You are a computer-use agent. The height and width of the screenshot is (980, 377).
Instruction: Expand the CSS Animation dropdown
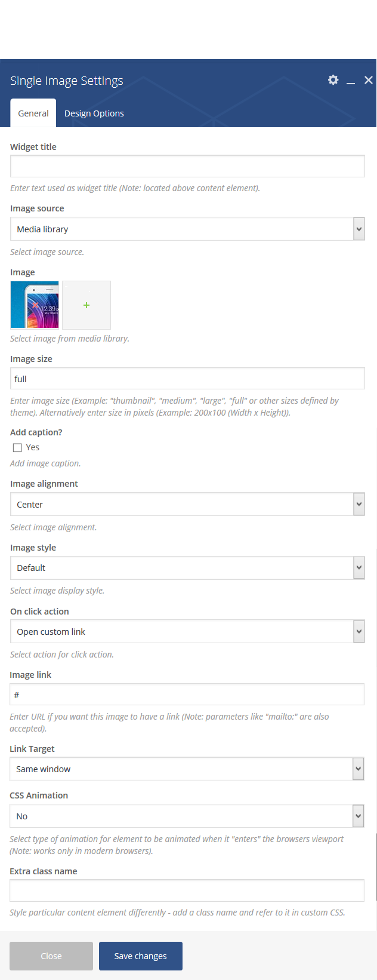[187, 816]
